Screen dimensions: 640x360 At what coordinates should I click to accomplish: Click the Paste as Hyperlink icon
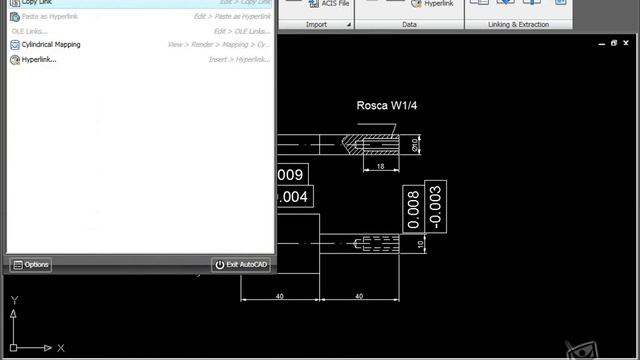click(x=15, y=17)
